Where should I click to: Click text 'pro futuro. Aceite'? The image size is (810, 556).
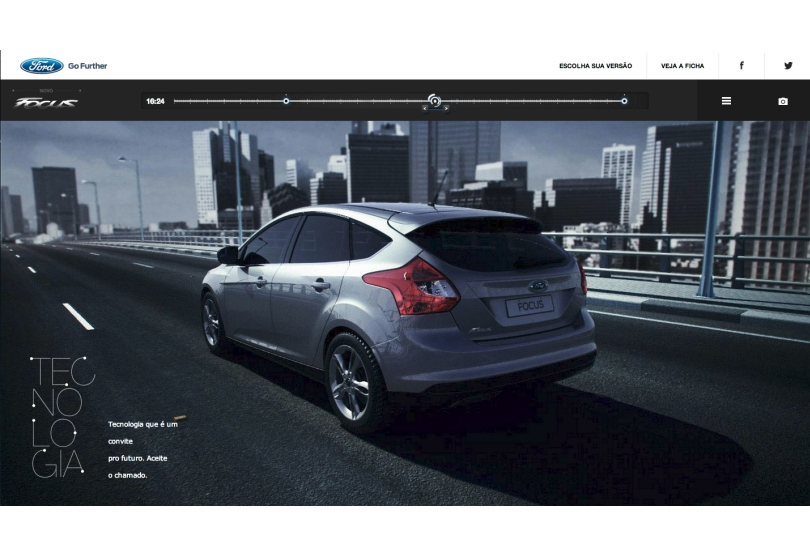tap(137, 458)
